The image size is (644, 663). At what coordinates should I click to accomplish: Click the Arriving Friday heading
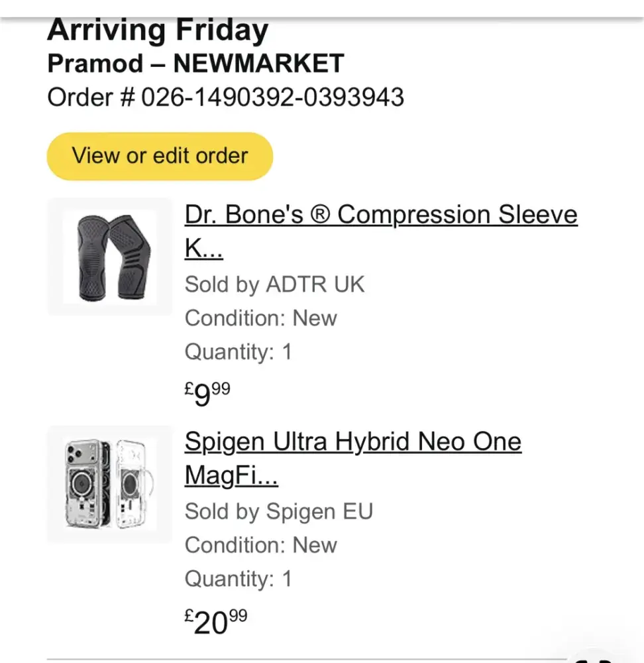click(158, 30)
